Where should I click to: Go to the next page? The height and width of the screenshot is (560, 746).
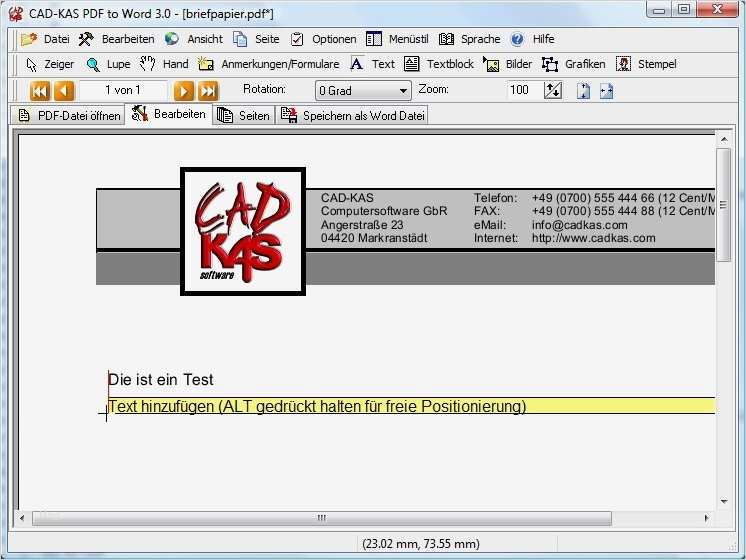point(184,90)
